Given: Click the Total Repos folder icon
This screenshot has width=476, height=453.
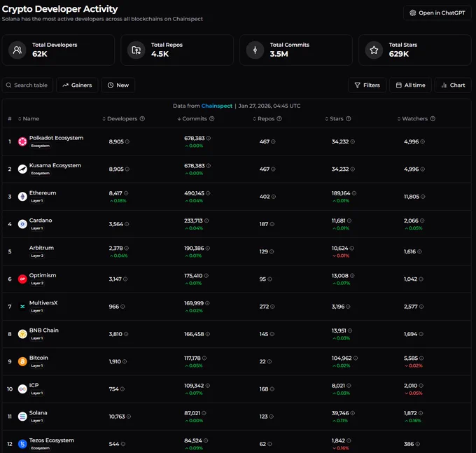Looking at the screenshot, I should point(136,50).
